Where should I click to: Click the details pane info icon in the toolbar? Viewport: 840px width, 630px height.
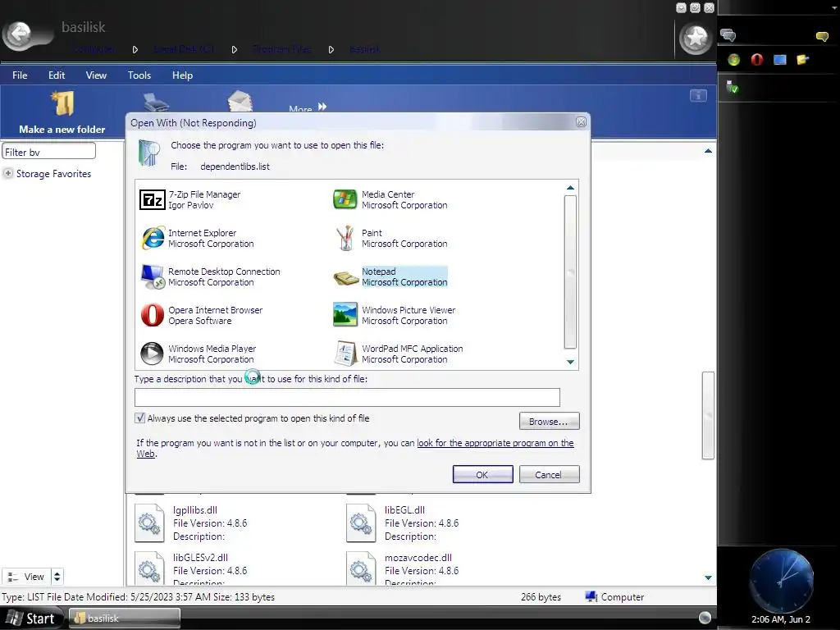(x=698, y=96)
